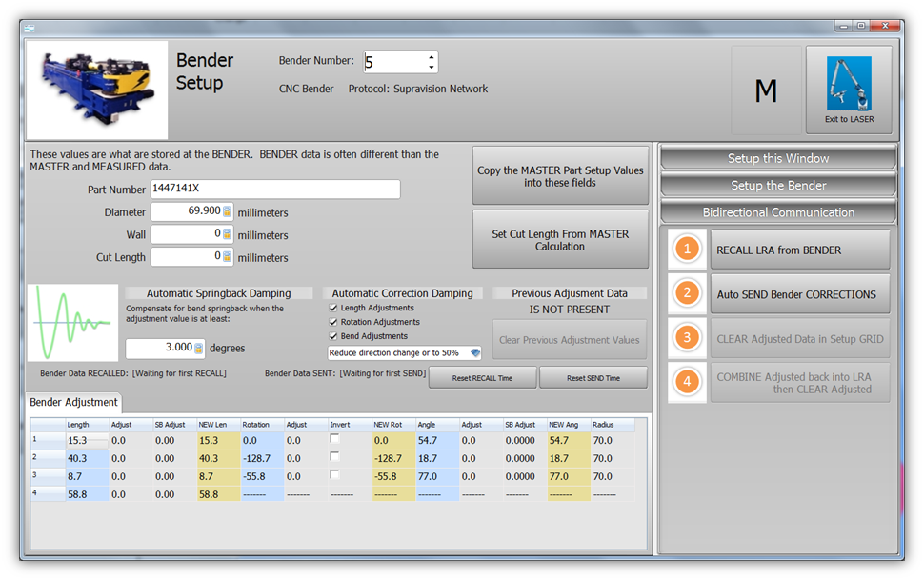Click the bender machine image thumbnail
Image resolution: width=924 pixels, height=580 pixels.
[x=97, y=90]
